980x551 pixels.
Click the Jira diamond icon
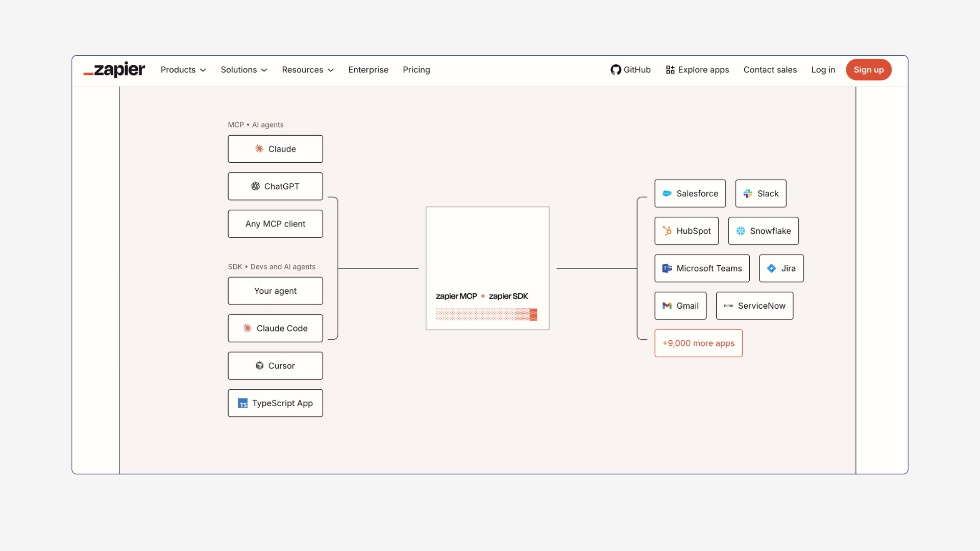click(772, 268)
